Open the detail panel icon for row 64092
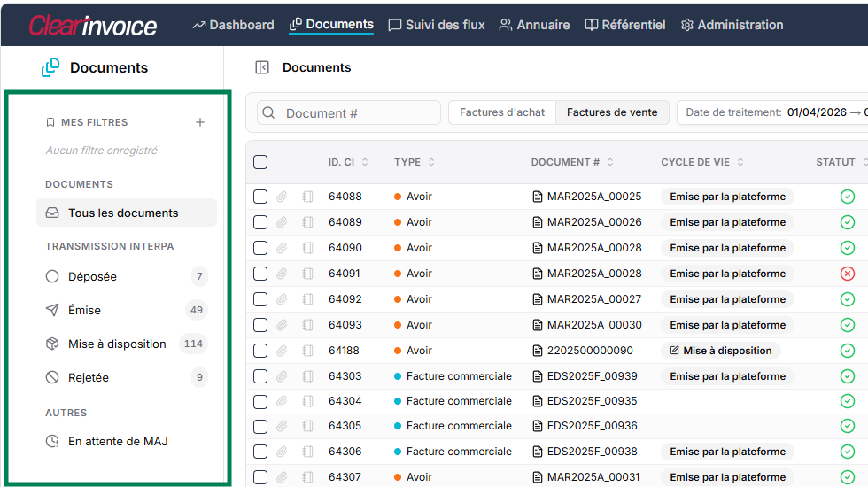The height and width of the screenshot is (487, 868). pyautogui.click(x=308, y=299)
